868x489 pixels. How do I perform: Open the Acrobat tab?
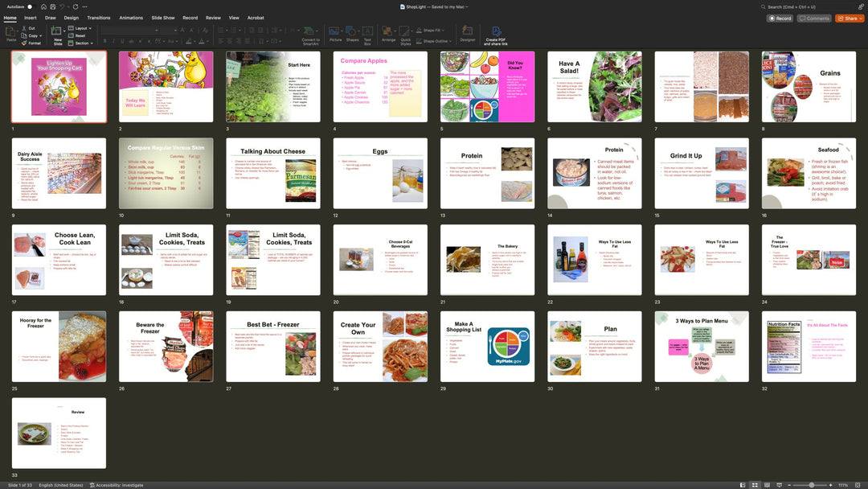click(x=256, y=17)
